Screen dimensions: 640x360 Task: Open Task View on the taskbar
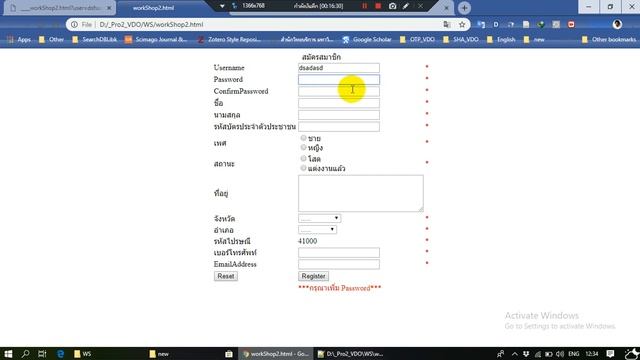point(42,354)
